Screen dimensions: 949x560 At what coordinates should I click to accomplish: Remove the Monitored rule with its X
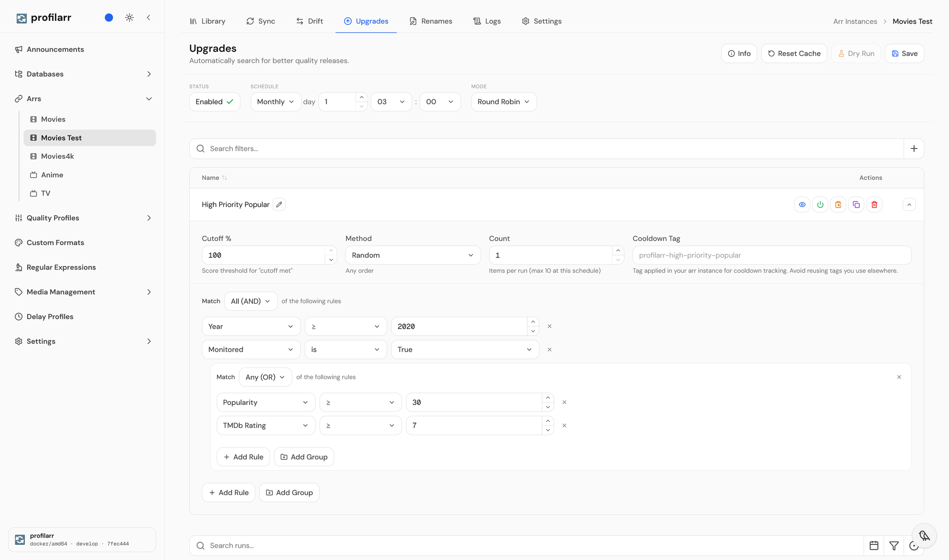click(x=549, y=349)
